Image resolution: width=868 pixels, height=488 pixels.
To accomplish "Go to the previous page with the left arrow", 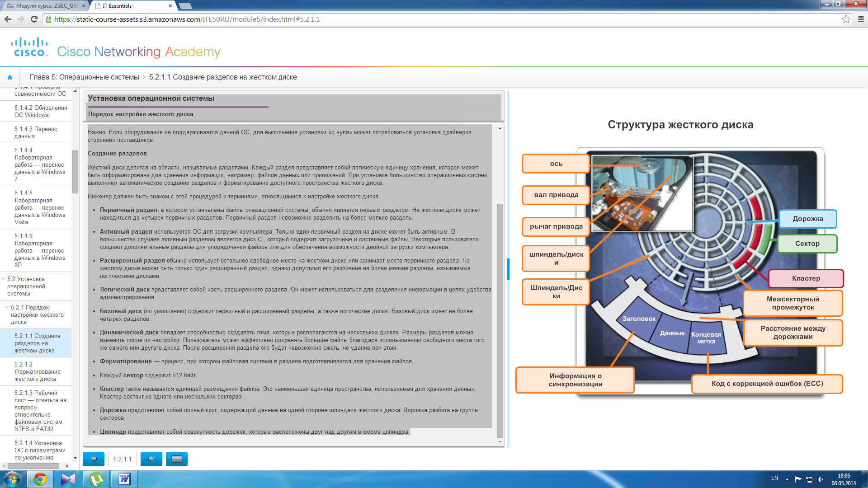I will point(94,459).
